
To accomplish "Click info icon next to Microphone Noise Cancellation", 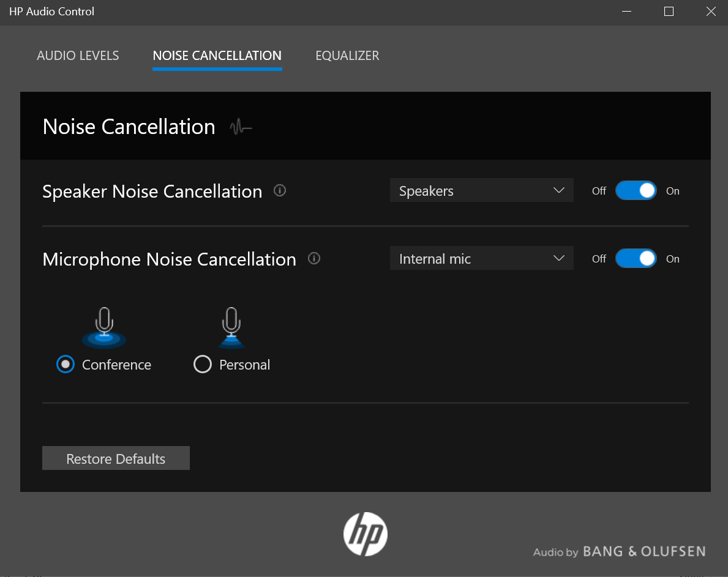I will (314, 259).
